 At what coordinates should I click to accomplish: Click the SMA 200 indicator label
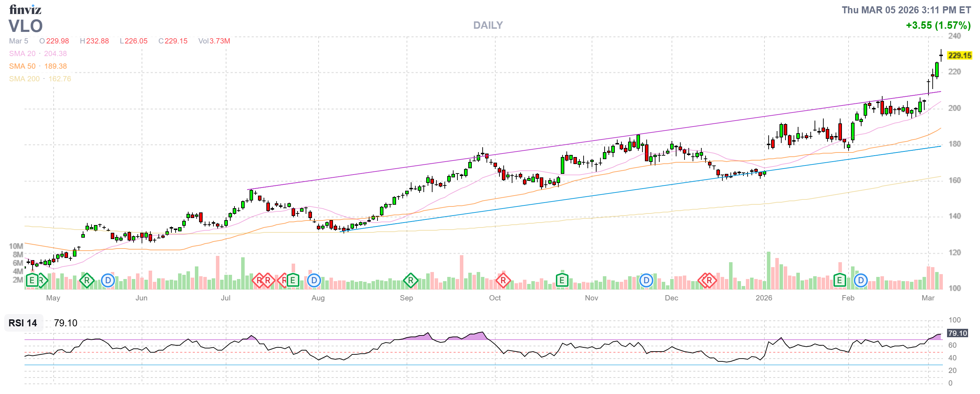24,79
